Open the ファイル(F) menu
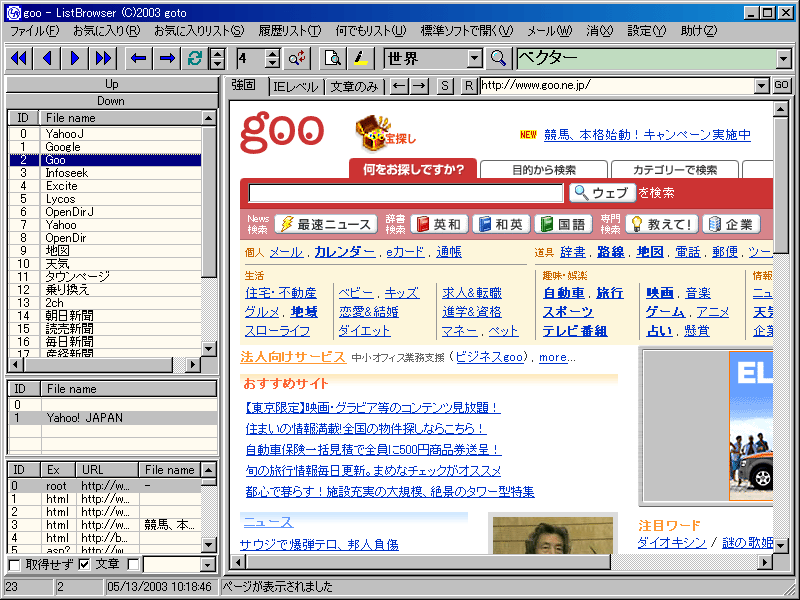 coord(35,31)
